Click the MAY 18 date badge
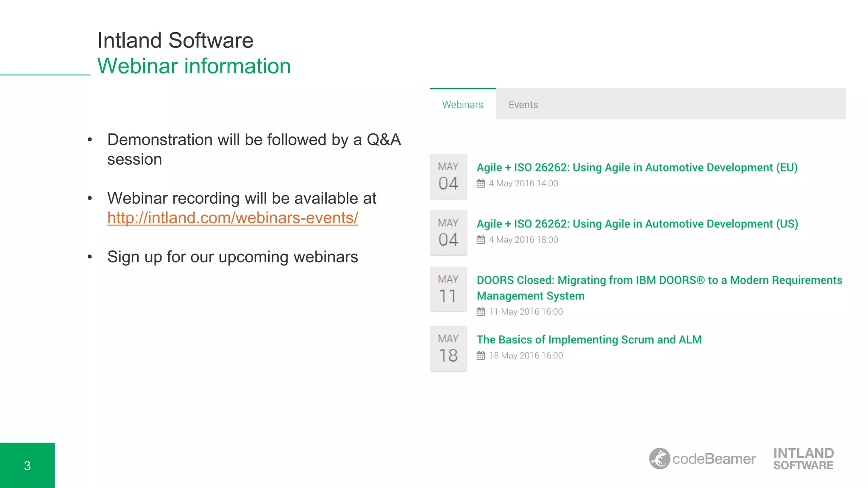Screen dimensions: 868x488 tap(448, 349)
